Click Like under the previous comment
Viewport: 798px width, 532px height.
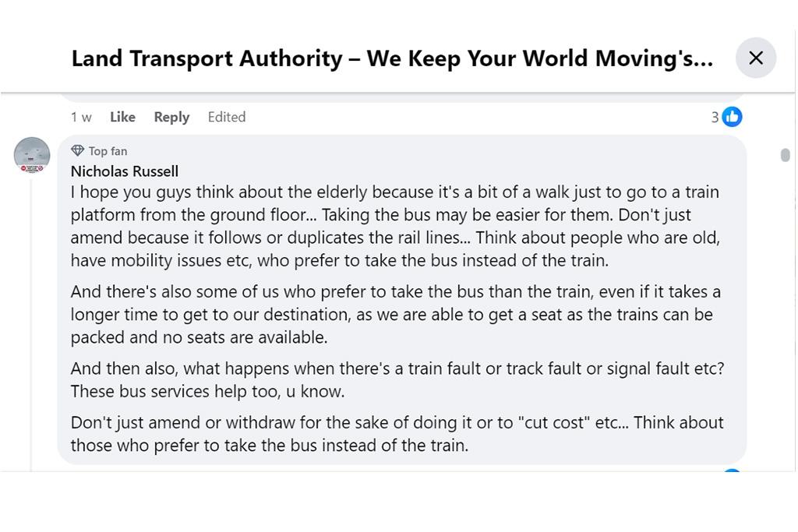pyautogui.click(x=122, y=117)
